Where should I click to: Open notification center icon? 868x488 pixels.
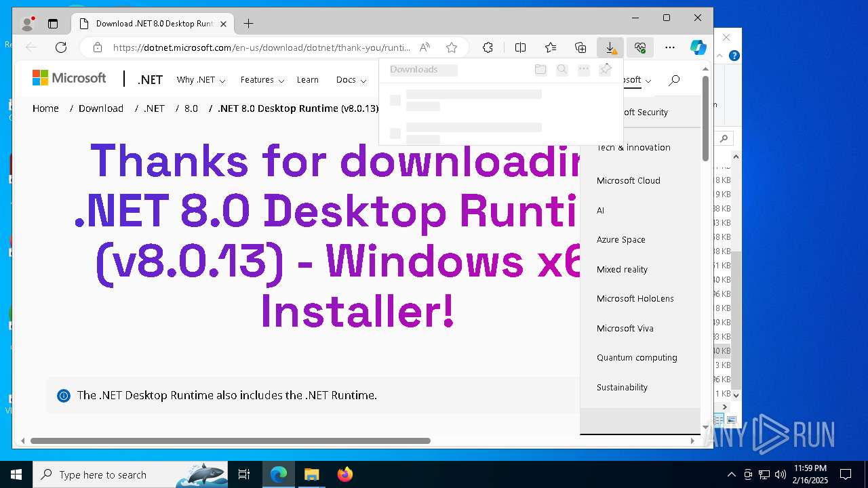(x=846, y=474)
